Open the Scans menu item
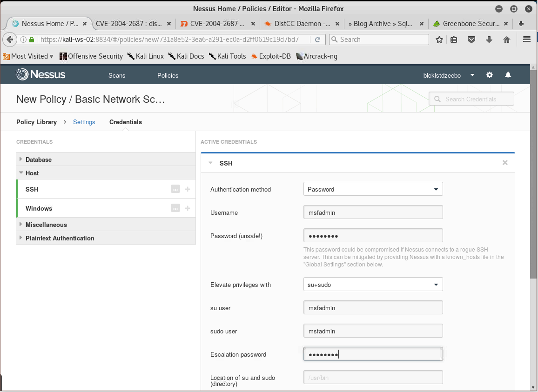 click(117, 75)
